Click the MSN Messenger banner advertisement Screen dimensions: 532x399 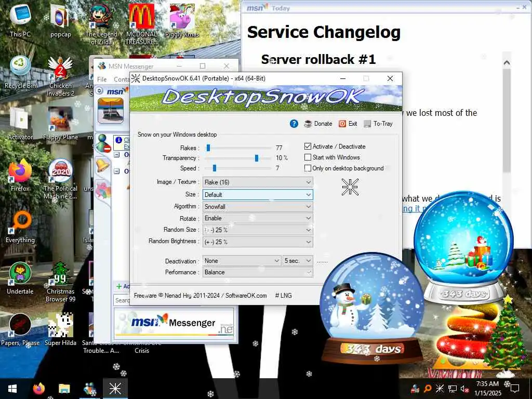pos(174,323)
